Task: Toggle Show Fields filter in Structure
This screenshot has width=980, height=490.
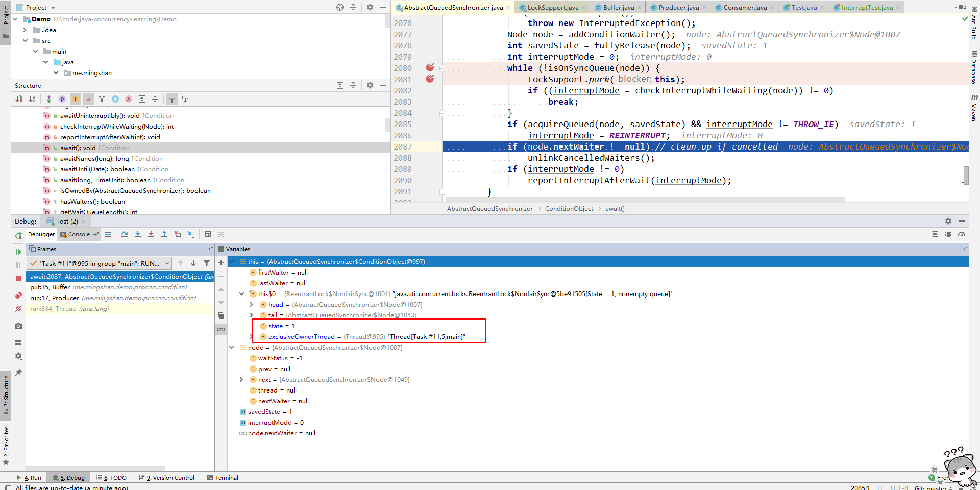Action: click(x=76, y=99)
